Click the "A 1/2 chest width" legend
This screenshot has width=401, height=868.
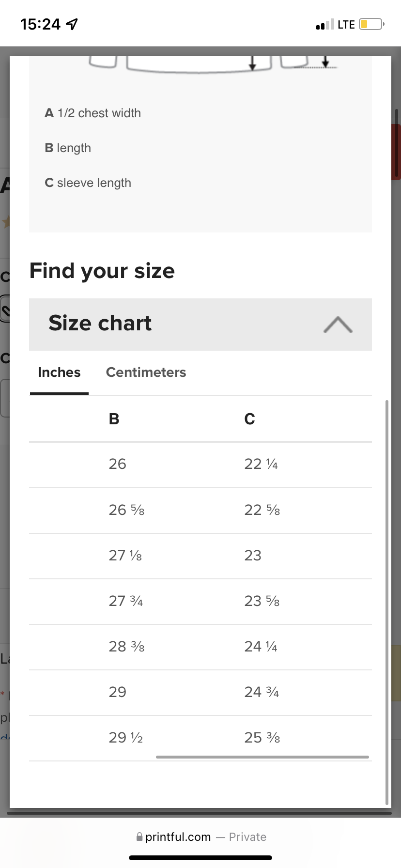click(93, 113)
